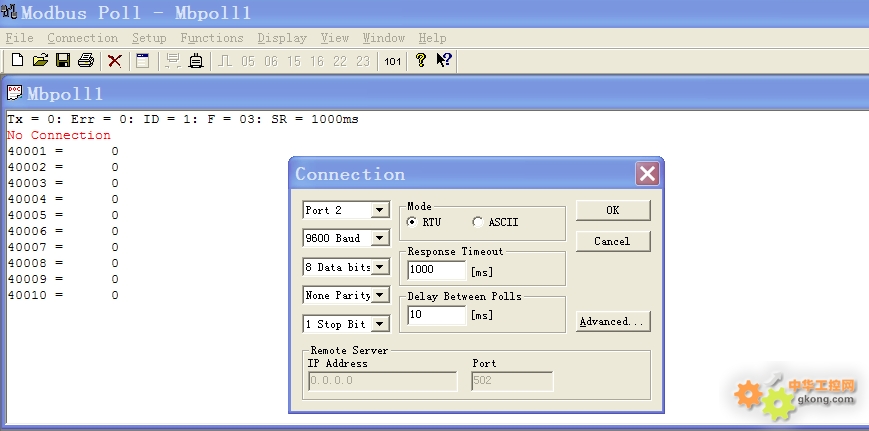Image resolution: width=869 pixels, height=431 pixels.
Task: Click the Disconnect toolbar icon
Action: [x=196, y=60]
